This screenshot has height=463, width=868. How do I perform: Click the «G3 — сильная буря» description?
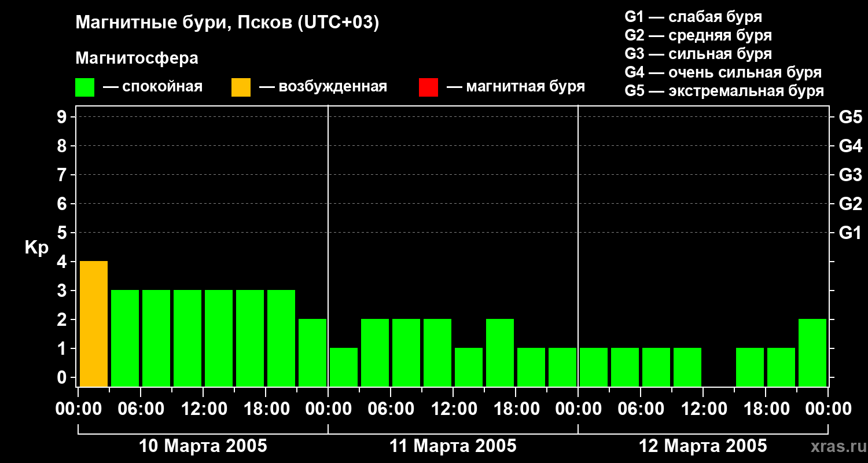coord(698,54)
